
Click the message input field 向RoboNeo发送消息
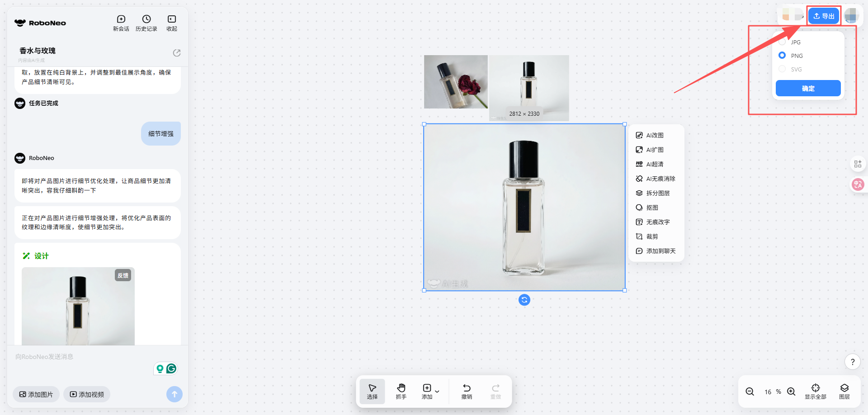coord(81,357)
